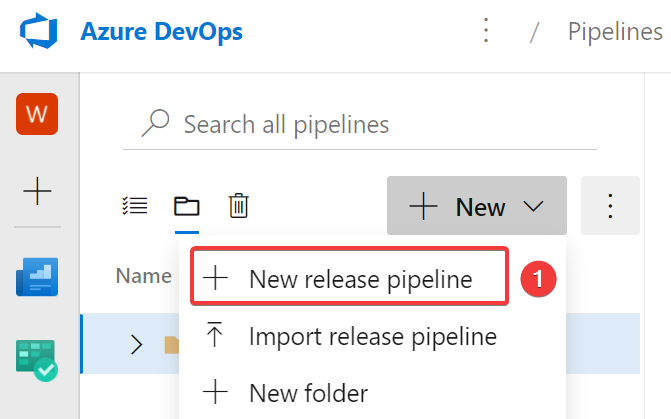Choose Import release pipeline

(x=371, y=336)
